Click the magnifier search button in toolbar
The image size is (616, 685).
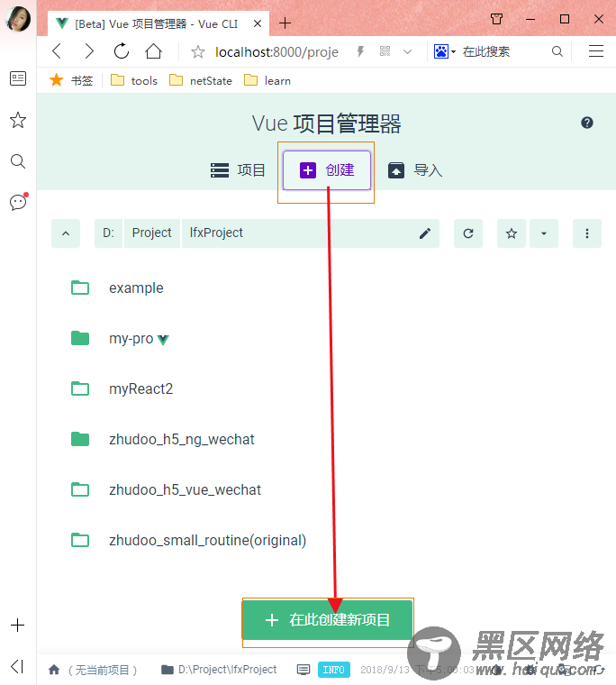[x=557, y=51]
